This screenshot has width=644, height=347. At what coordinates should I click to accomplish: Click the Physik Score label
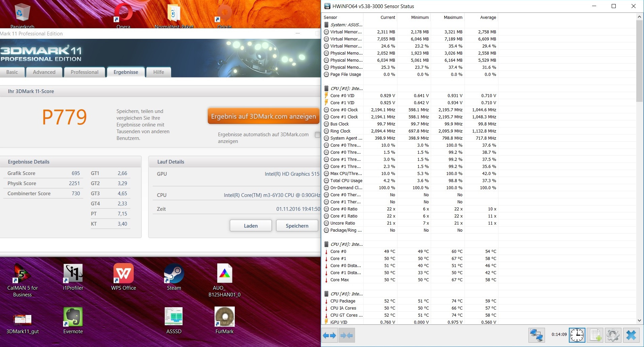pyautogui.click(x=22, y=183)
